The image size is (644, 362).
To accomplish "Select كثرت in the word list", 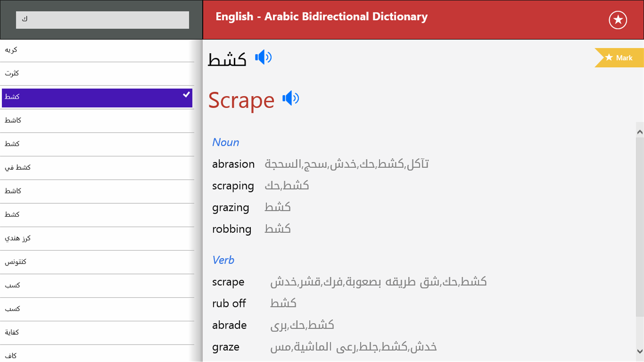I will (12, 73).
